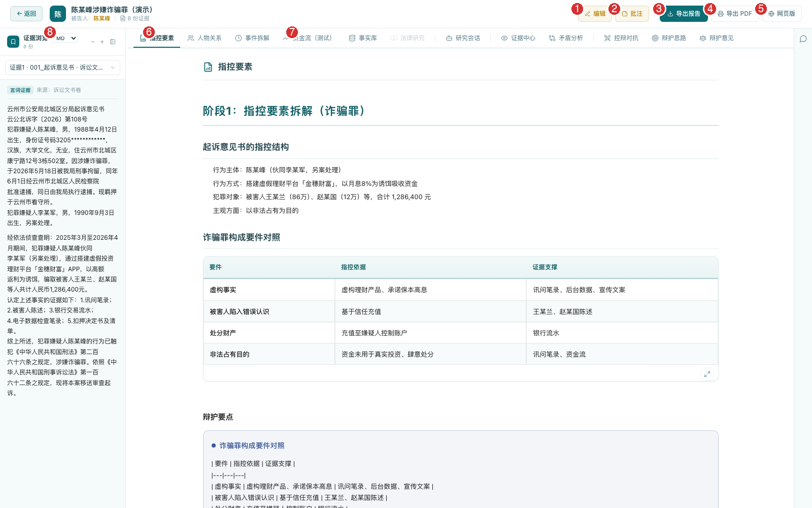812x508 pixels.
Task: Click the 陈 case avatar icon
Action: coord(58,14)
